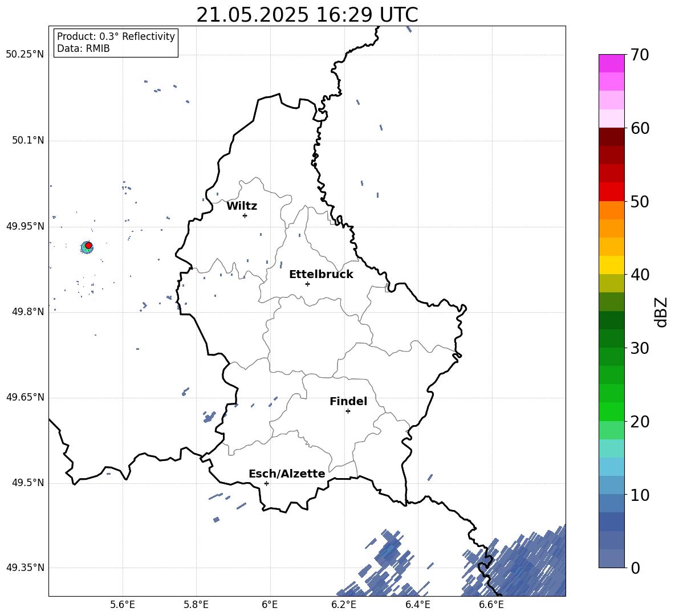
Task: Click the Esch/Alzette station cross marker
Action: (x=266, y=483)
